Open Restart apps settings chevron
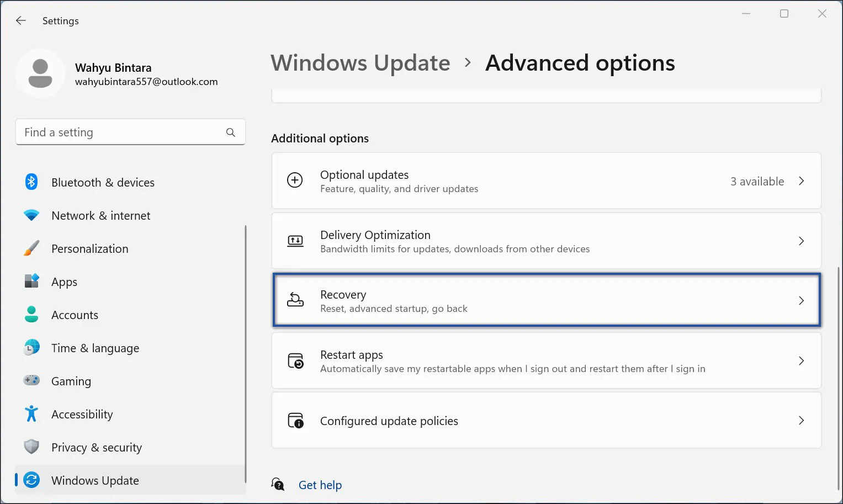 coord(802,360)
